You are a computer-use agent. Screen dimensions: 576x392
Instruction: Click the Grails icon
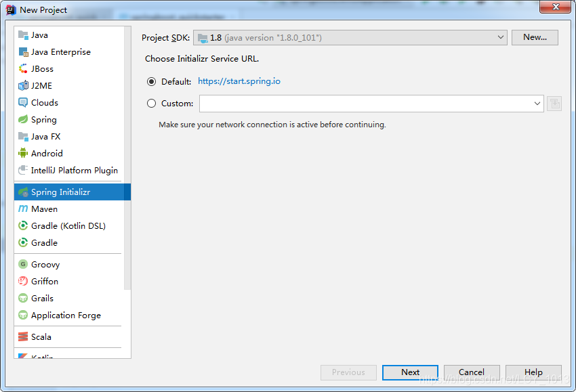pyautogui.click(x=23, y=298)
